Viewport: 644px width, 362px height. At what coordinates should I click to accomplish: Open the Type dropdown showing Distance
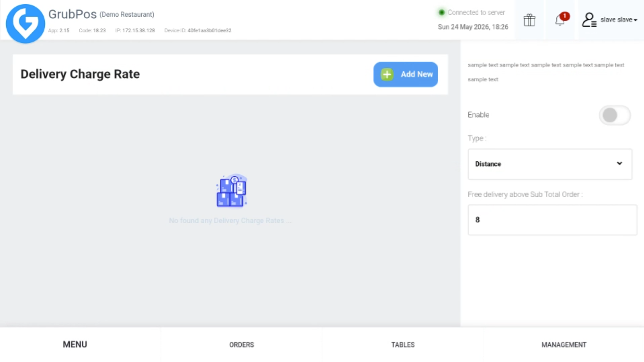click(x=550, y=164)
